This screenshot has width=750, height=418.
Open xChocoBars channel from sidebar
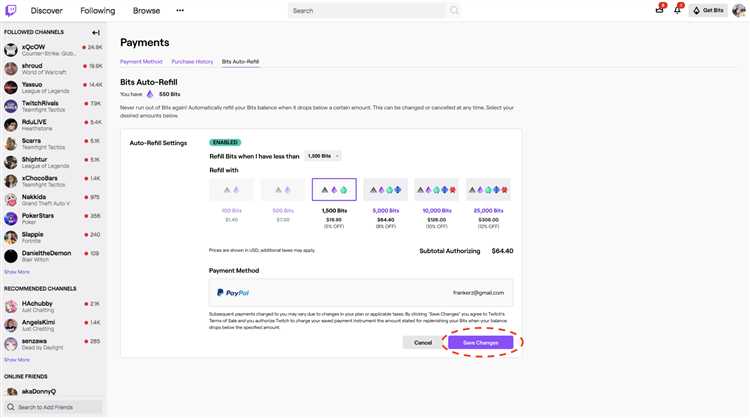53,181
